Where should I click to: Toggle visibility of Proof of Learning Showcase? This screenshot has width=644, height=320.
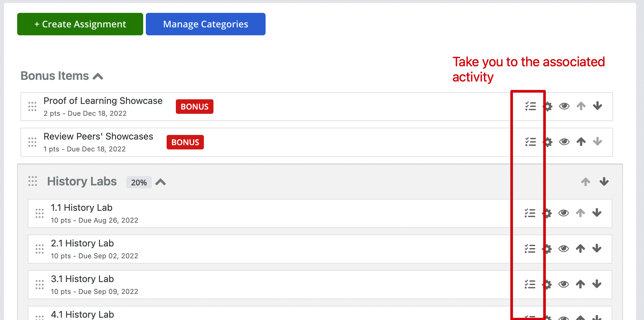[564, 106]
